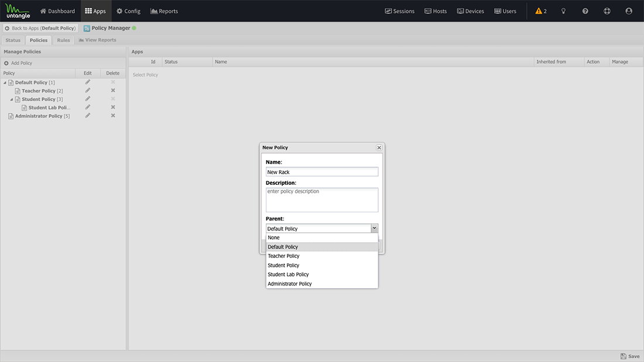Viewport: 644px width, 362px height.
Task: Click the support lifebuoy icon
Action: (x=607, y=11)
